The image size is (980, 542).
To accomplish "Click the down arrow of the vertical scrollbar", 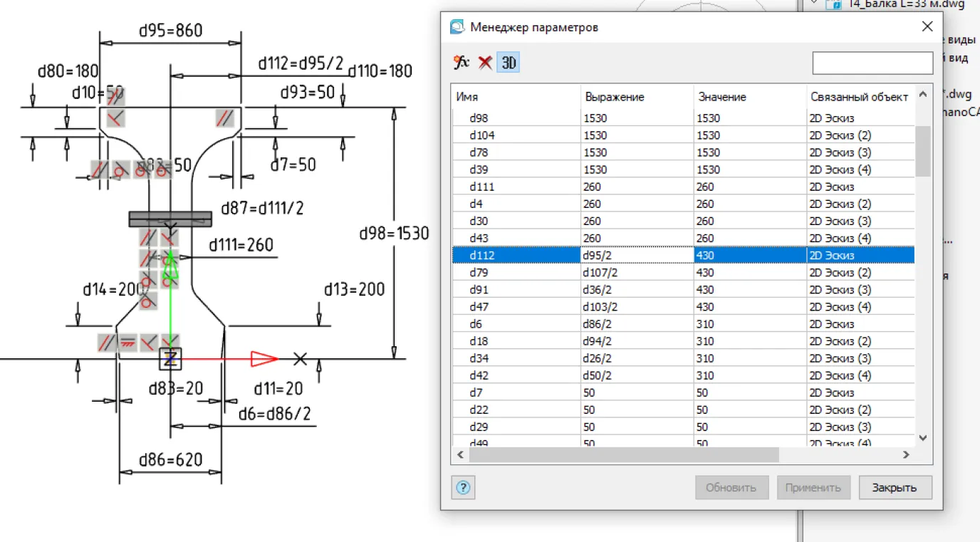I will pyautogui.click(x=922, y=438).
